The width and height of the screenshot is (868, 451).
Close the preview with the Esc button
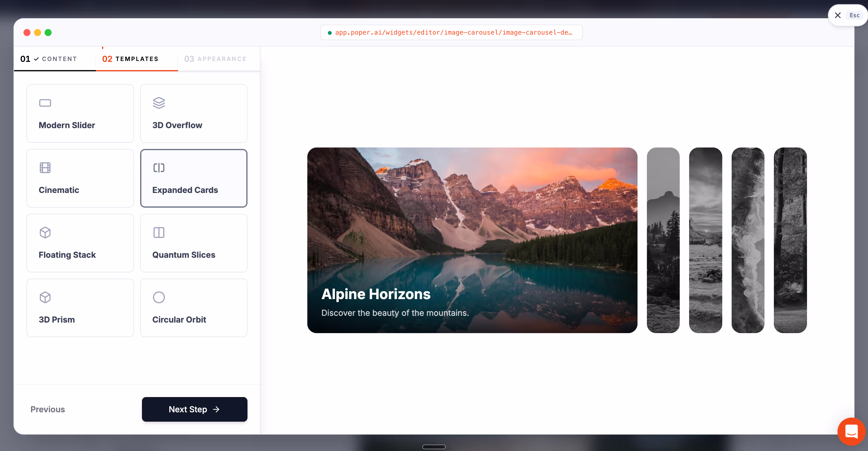click(x=847, y=15)
